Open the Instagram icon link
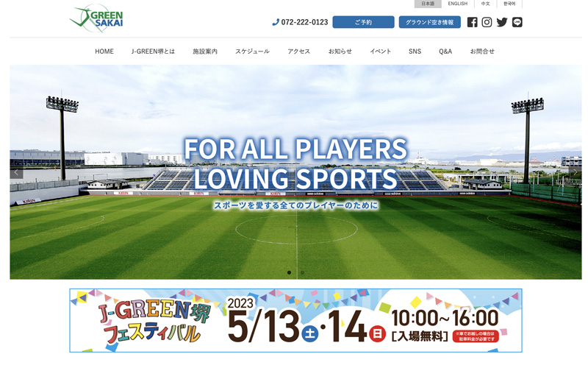 (x=487, y=22)
